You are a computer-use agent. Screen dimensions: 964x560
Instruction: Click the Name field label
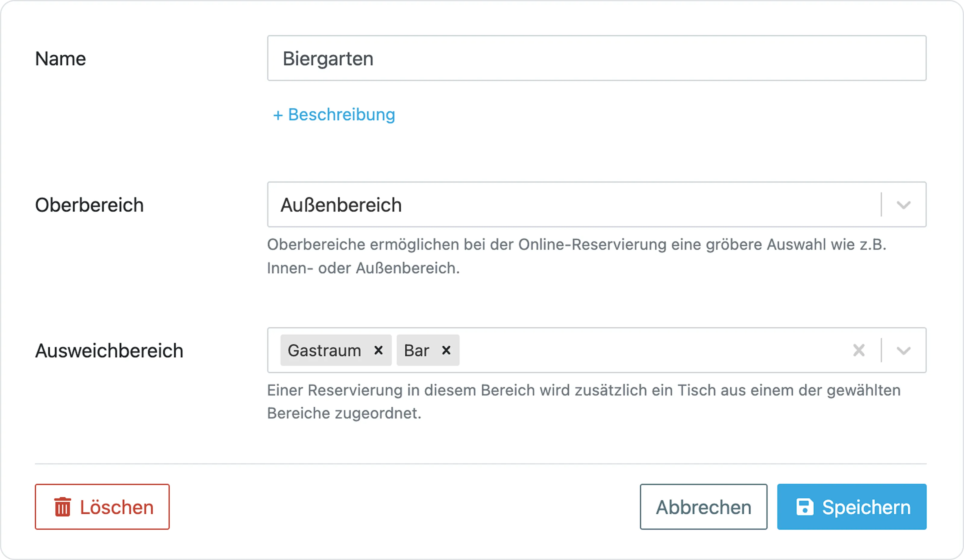point(61,58)
